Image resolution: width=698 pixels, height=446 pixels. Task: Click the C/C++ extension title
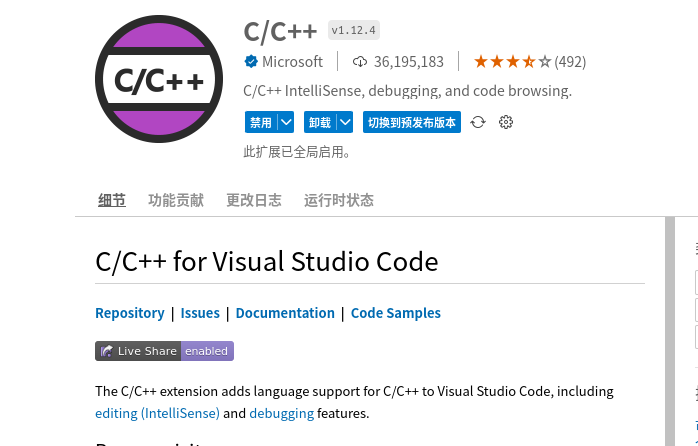(280, 32)
